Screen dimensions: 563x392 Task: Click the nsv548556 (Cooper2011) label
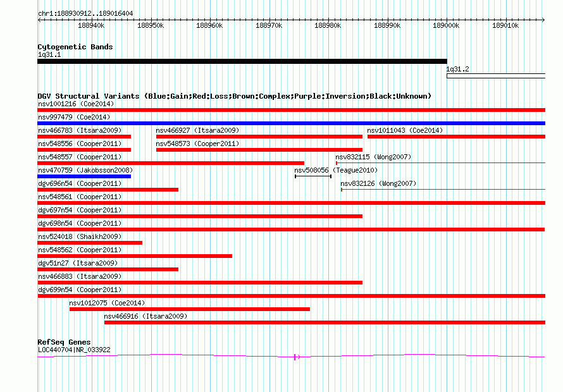[80, 144]
